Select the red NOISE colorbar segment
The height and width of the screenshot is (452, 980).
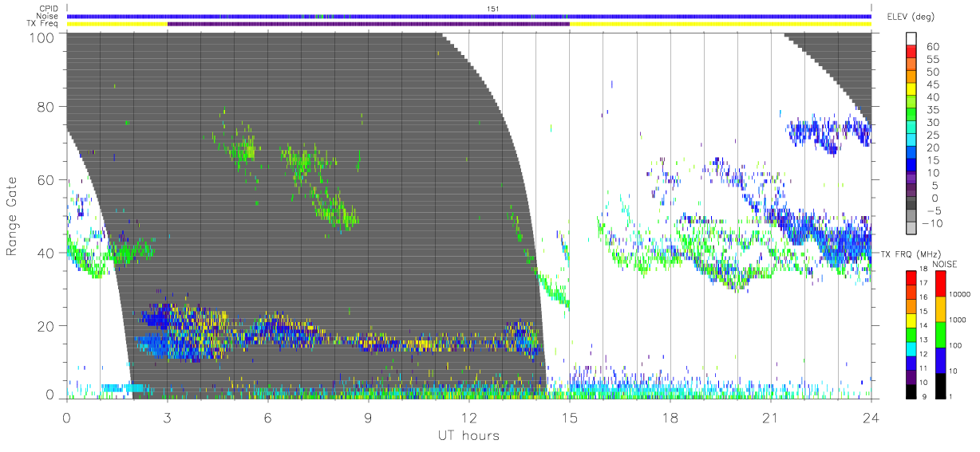[x=939, y=284]
